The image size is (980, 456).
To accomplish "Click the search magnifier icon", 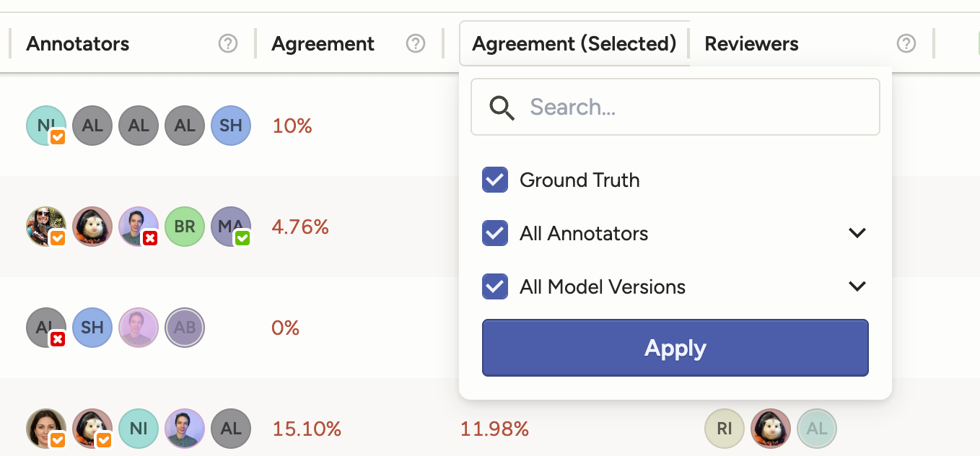I will coord(502,108).
